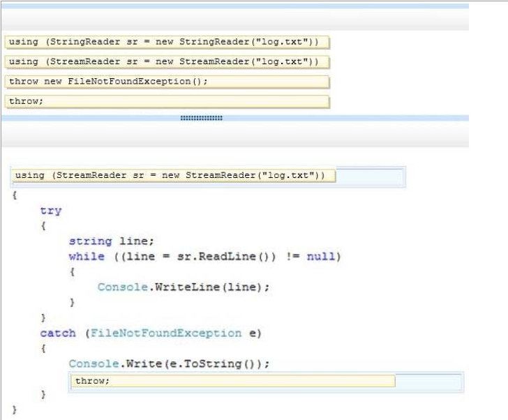Click the 'throw;' block placed inside the catch block
Image resolution: width=508 pixels, height=420 pixels.
point(233,381)
